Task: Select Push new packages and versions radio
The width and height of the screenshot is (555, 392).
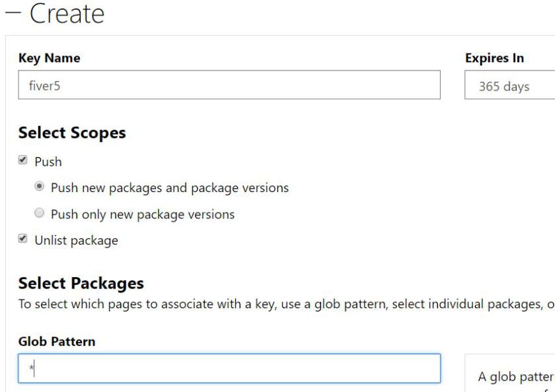Action: tap(40, 187)
